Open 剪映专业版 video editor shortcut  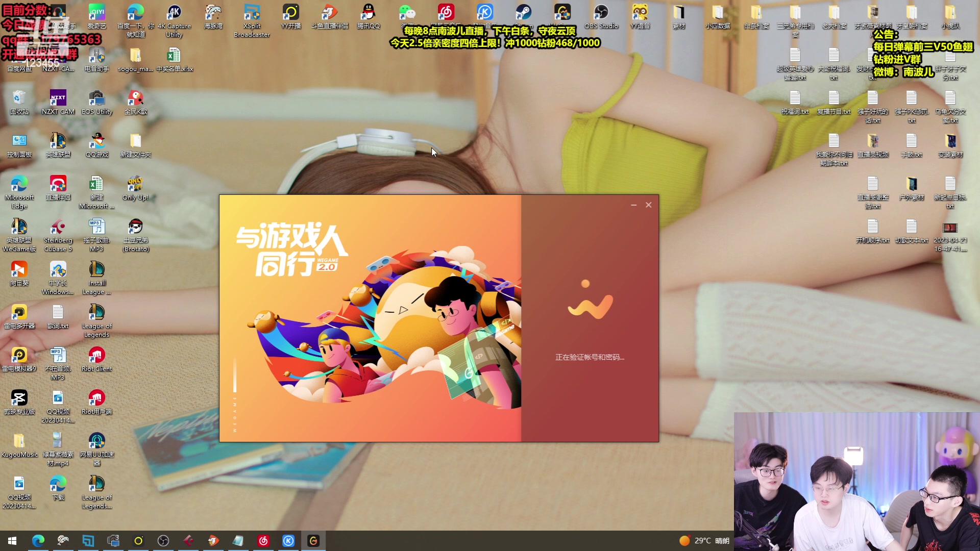tap(19, 402)
